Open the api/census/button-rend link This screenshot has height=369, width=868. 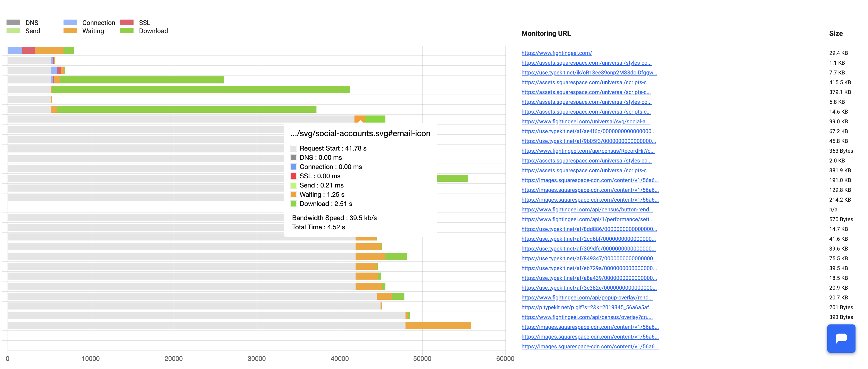tap(587, 209)
